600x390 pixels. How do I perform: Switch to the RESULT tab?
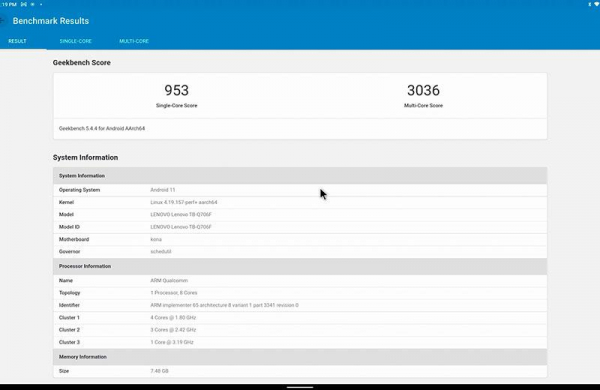[18, 41]
